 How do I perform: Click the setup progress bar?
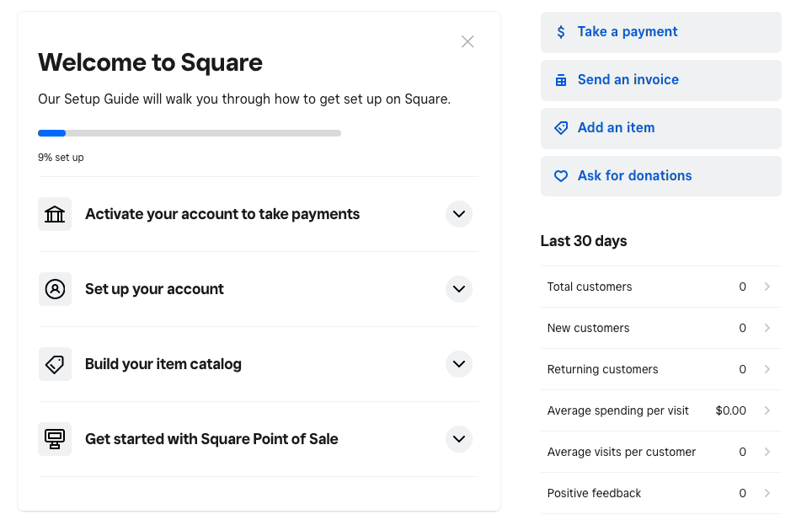coord(190,133)
